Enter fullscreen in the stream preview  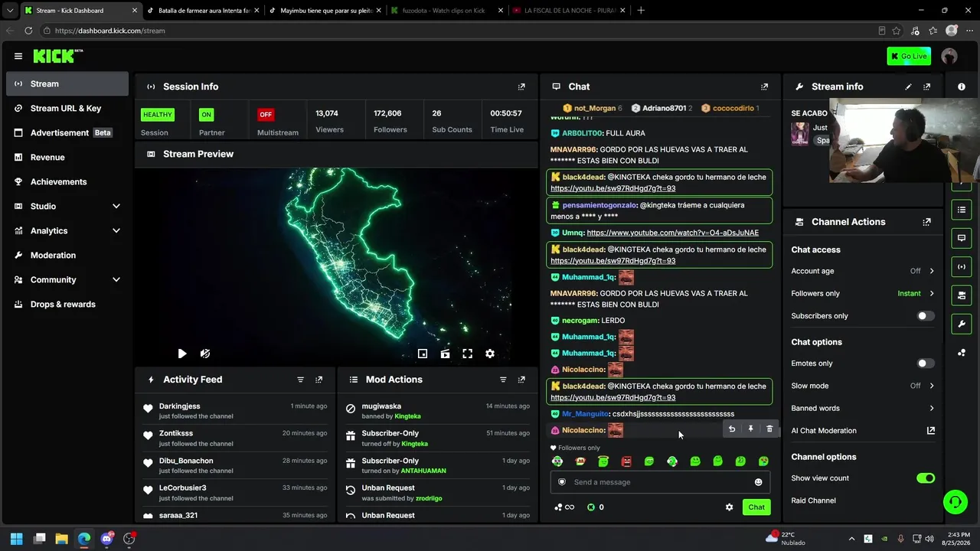click(468, 354)
